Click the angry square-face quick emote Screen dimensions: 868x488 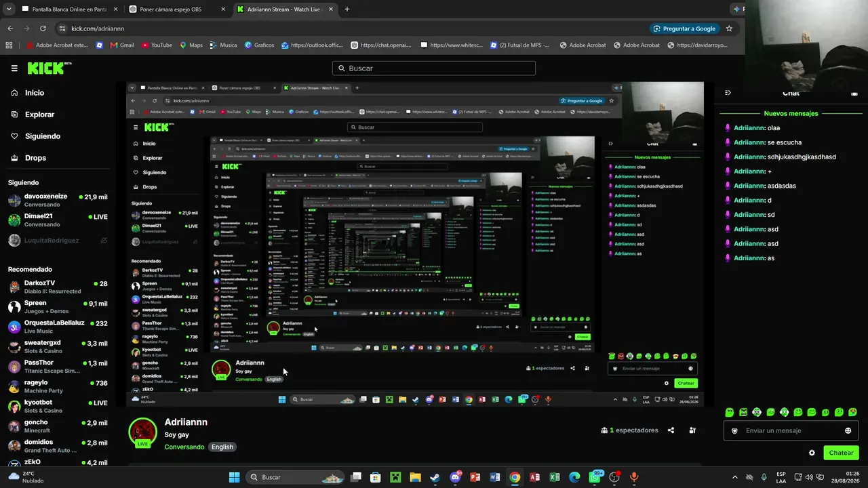click(743, 412)
